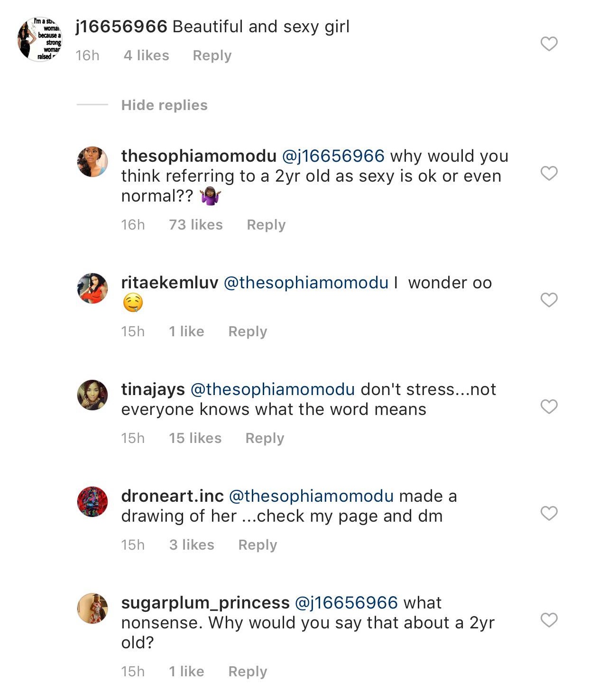The width and height of the screenshot is (589, 700).
Task: View the 15 likes on tinajays' reply
Action: point(195,438)
